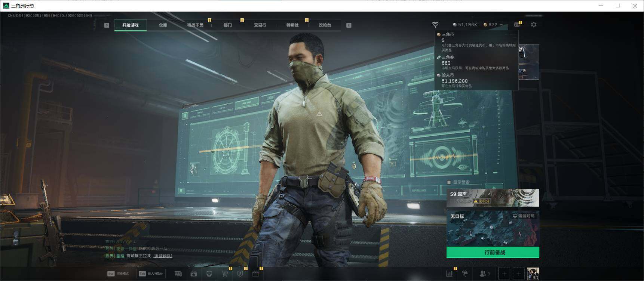Switch to the 改枪台 tab
The height and width of the screenshot is (281, 644).
(x=325, y=25)
